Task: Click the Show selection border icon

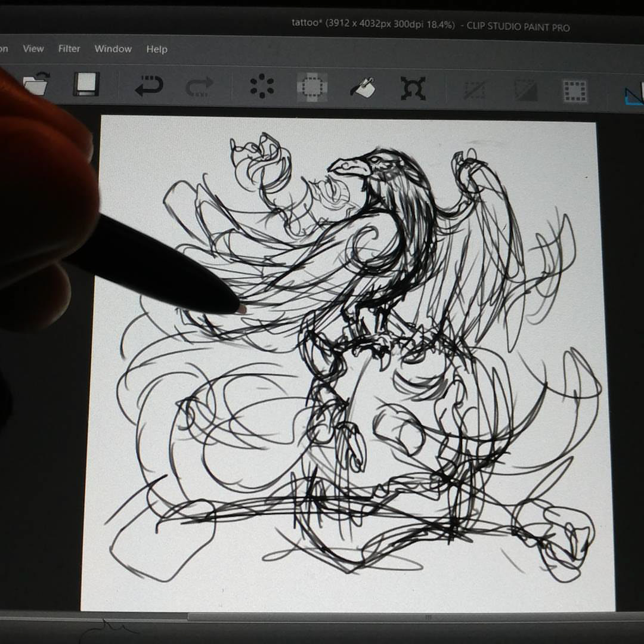Action: [x=575, y=91]
